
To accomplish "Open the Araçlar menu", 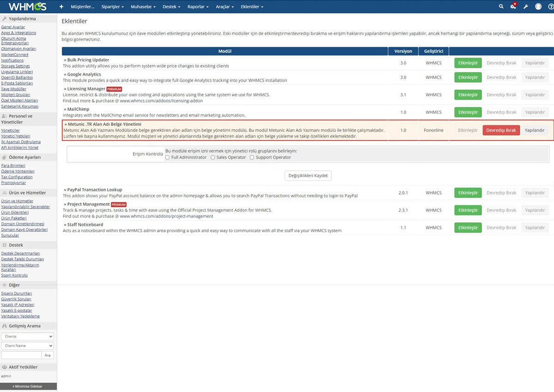I will pyautogui.click(x=225, y=7).
